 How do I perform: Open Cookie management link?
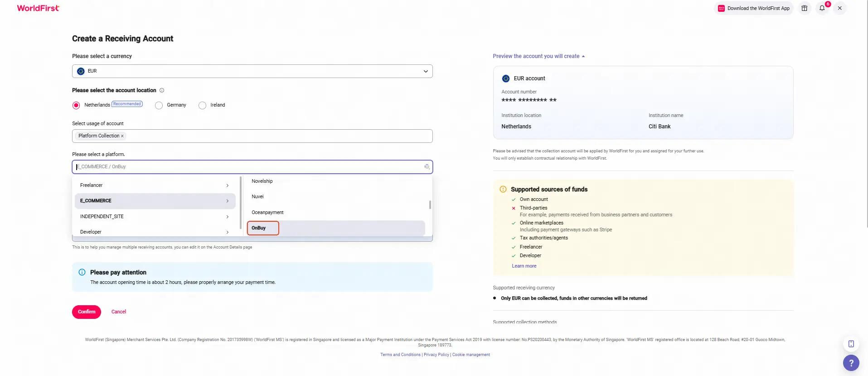click(471, 355)
